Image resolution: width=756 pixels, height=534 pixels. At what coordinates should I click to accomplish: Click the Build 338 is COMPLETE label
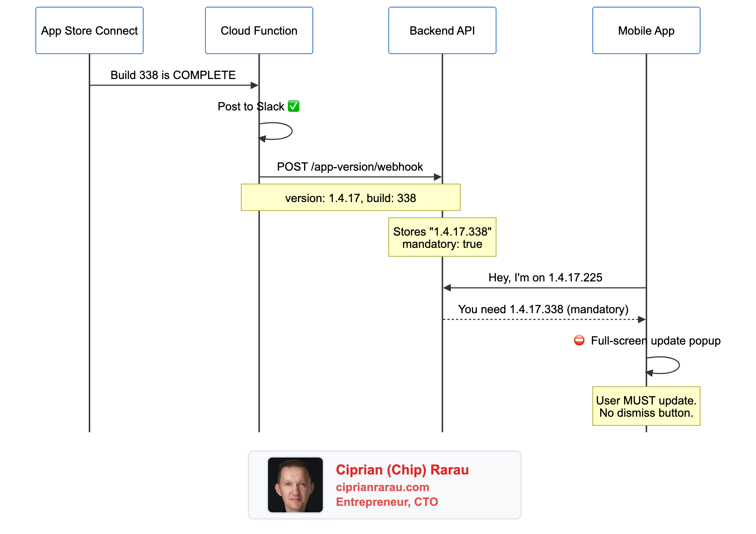coord(173,75)
